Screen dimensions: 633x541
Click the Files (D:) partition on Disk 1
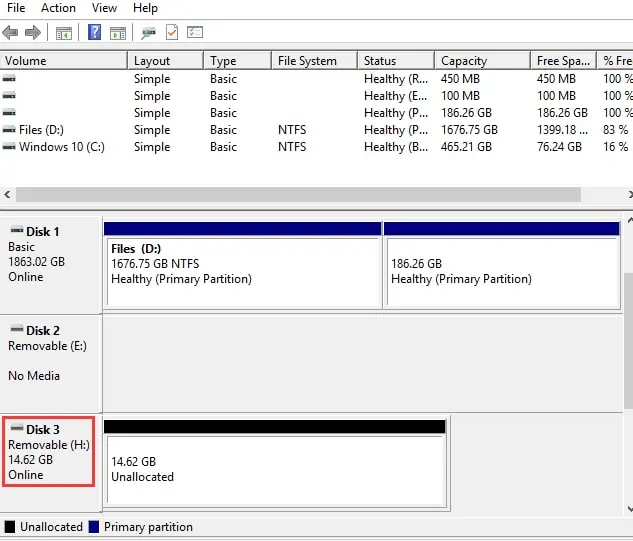pyautogui.click(x=243, y=270)
